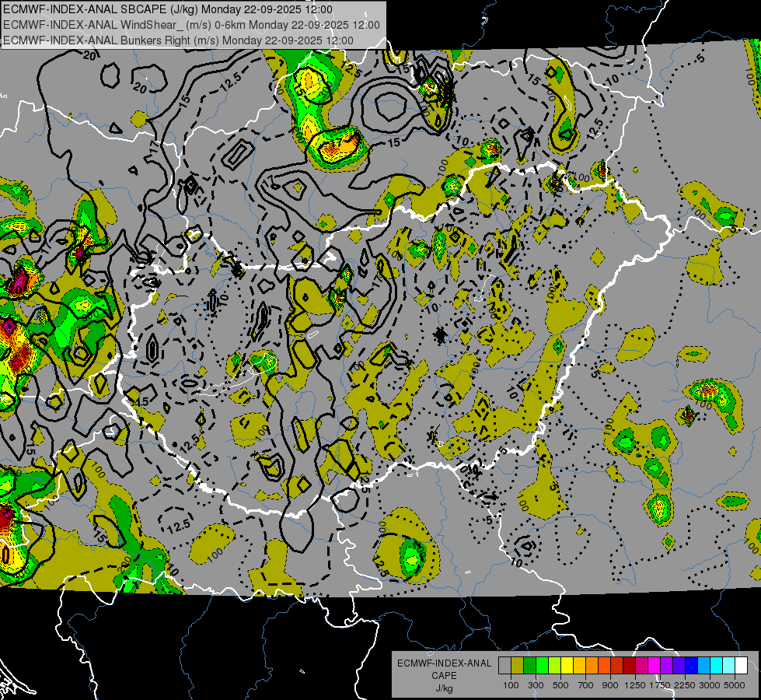The image size is (761, 700).
Task: Click the WindShear 0-6km title line
Action: (191, 25)
